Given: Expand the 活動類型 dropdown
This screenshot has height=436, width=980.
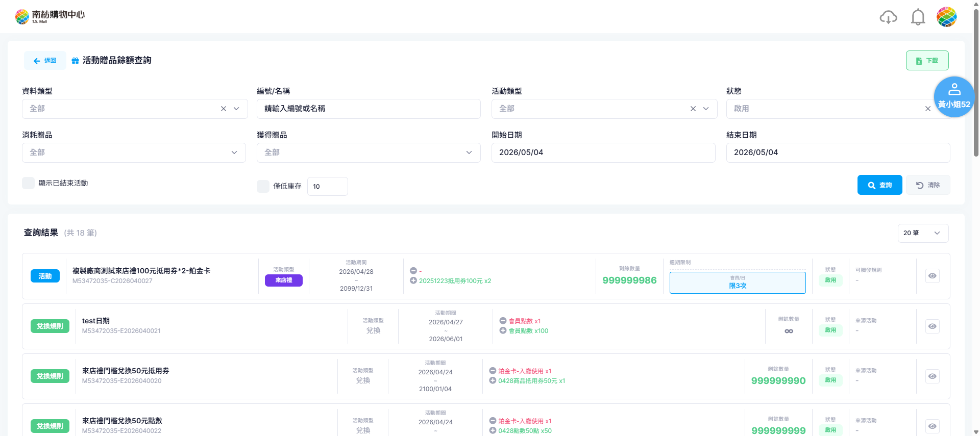Looking at the screenshot, I should [x=706, y=109].
